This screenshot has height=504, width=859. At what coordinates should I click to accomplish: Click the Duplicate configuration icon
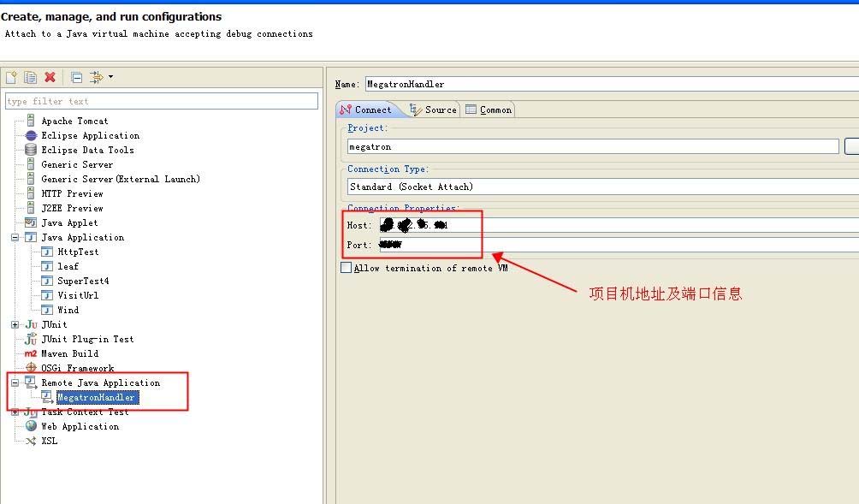[30, 78]
